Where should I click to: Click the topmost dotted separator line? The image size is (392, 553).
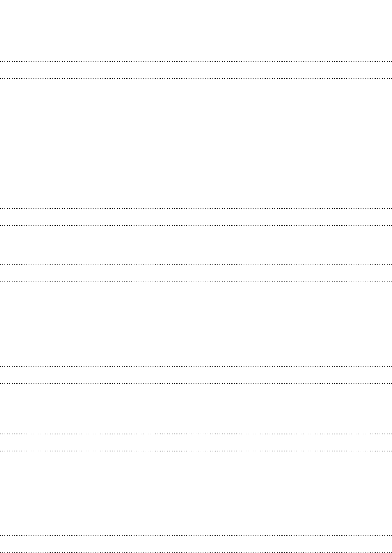coord(196,61)
